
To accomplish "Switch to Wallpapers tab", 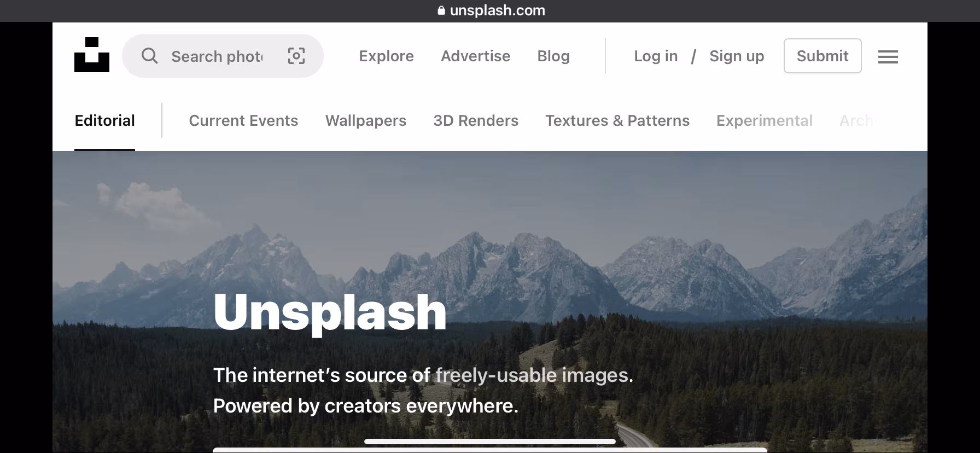I will 366,120.
